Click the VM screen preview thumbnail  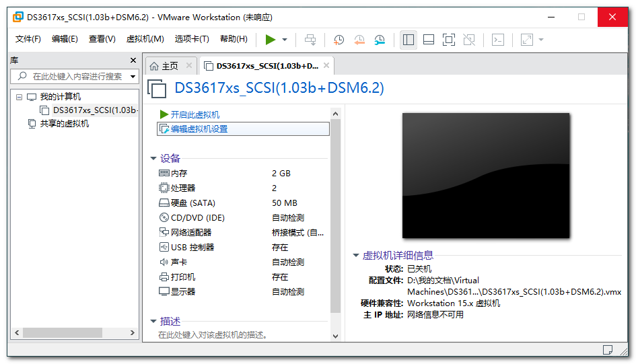486,176
